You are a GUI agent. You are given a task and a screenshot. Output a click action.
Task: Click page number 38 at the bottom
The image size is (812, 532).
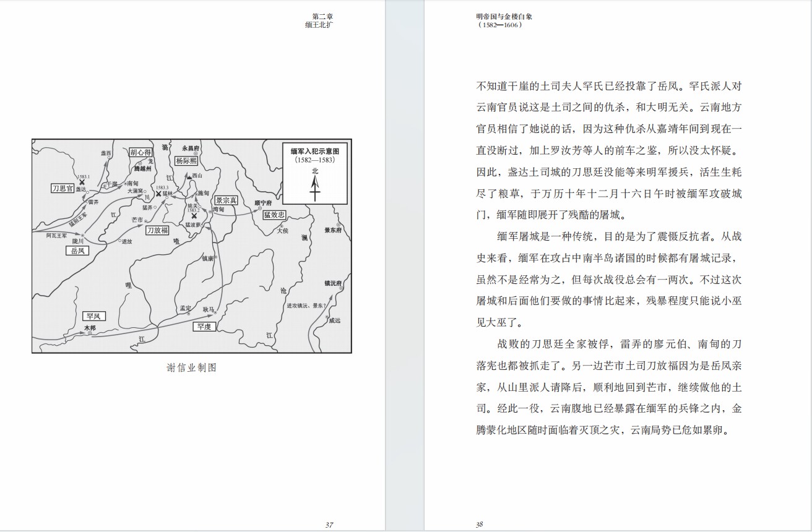(x=479, y=525)
